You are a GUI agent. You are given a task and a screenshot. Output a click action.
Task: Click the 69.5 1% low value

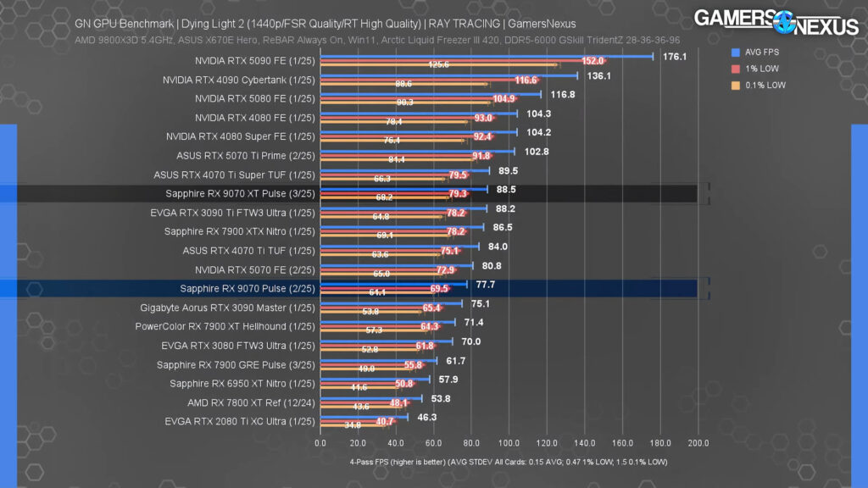pyautogui.click(x=439, y=289)
